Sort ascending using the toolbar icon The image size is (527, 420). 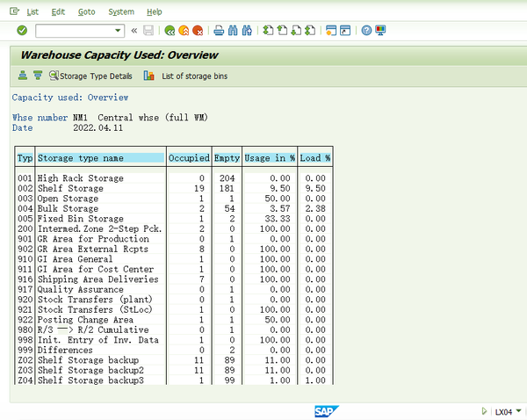pyautogui.click(x=23, y=76)
